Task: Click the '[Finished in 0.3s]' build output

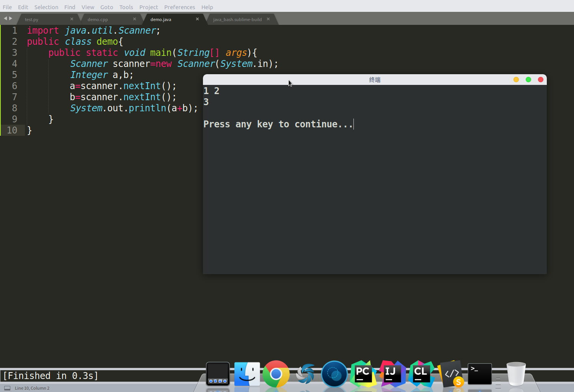Action: 51,376
